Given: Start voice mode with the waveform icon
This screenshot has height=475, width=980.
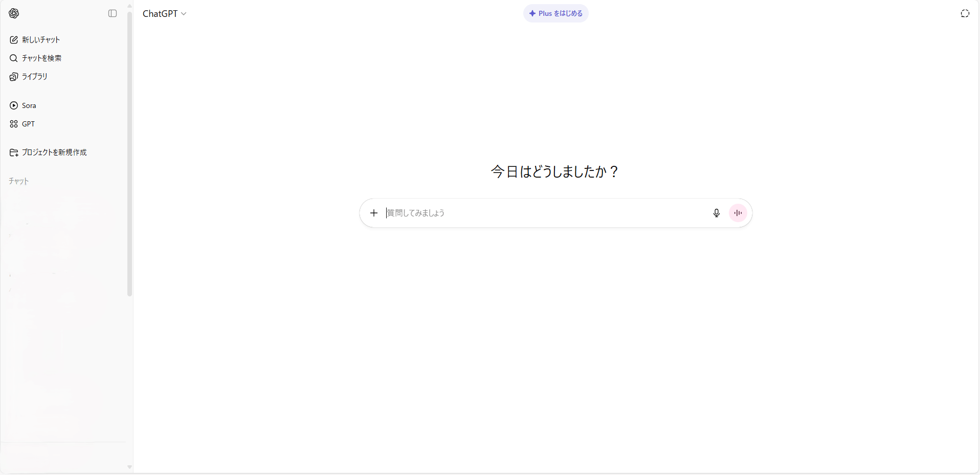Looking at the screenshot, I should [738, 213].
